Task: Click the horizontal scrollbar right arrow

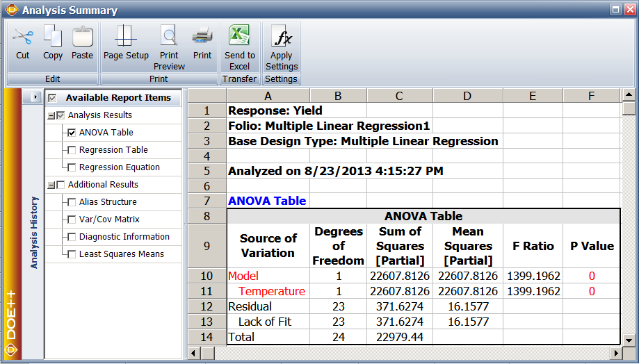Action: (x=617, y=353)
